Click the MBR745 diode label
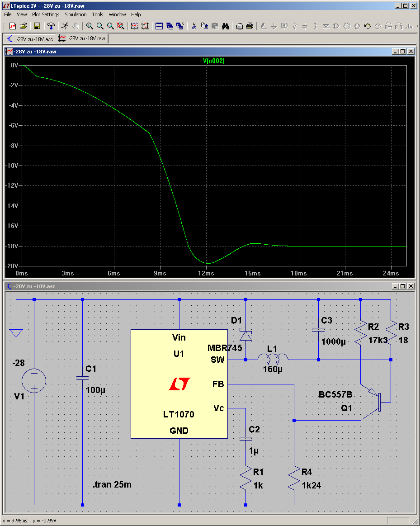The image size is (420, 526). 225,348
